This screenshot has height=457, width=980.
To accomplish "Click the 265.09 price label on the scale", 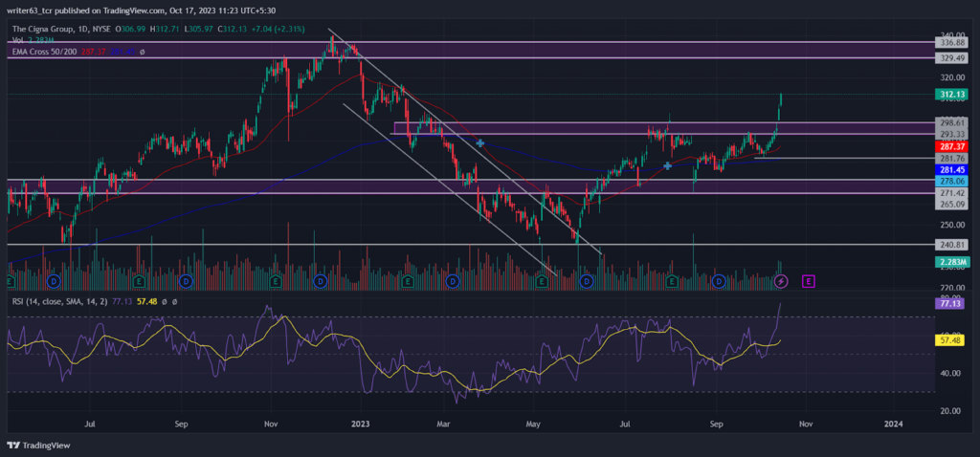I will click(950, 205).
